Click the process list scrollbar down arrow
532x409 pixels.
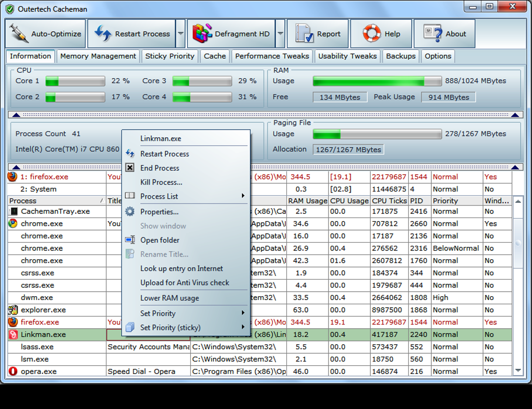[x=518, y=370]
